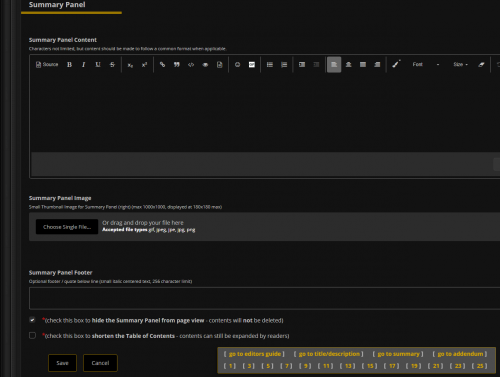The image size is (500, 377).
Task: Jump to section link [ 5 ]
Action: 268,366
